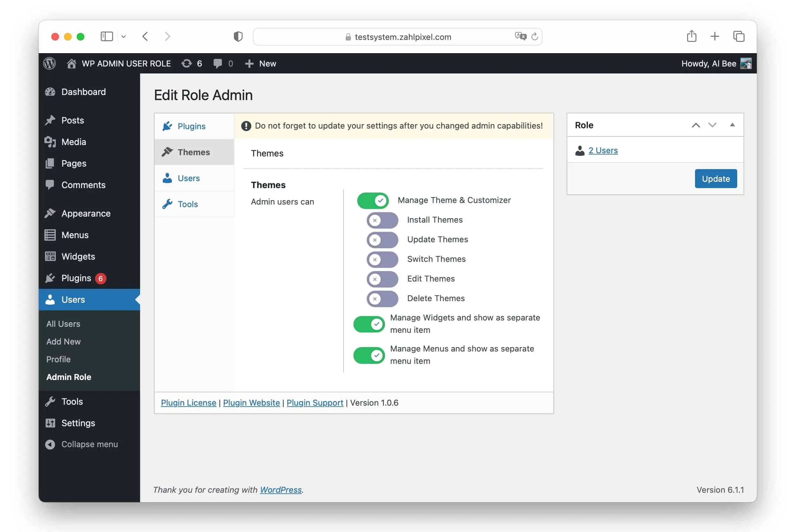786x532 pixels.
Task: Open a new Safari tab with plus
Action: tap(715, 36)
